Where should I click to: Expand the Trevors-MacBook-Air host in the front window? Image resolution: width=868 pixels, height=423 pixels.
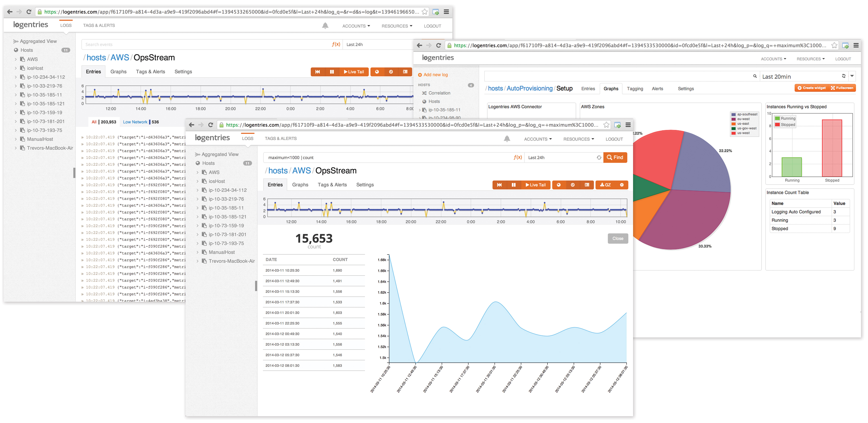[x=198, y=261]
